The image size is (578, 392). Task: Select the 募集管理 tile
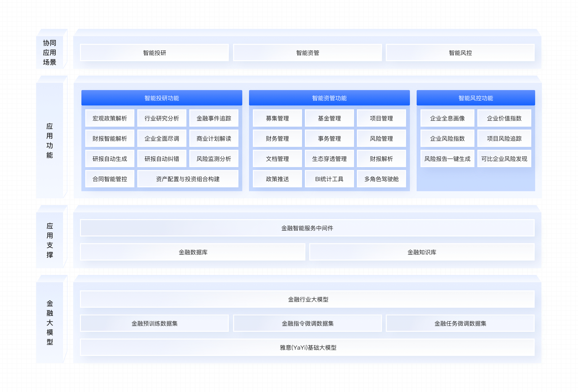277,118
